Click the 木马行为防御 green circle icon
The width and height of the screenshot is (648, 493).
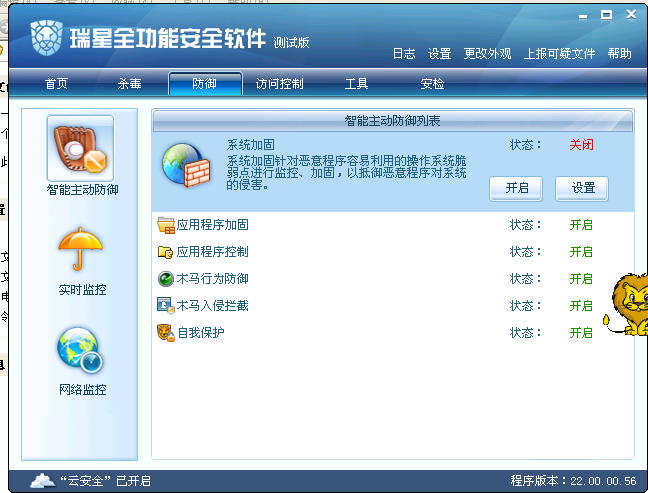click(166, 279)
